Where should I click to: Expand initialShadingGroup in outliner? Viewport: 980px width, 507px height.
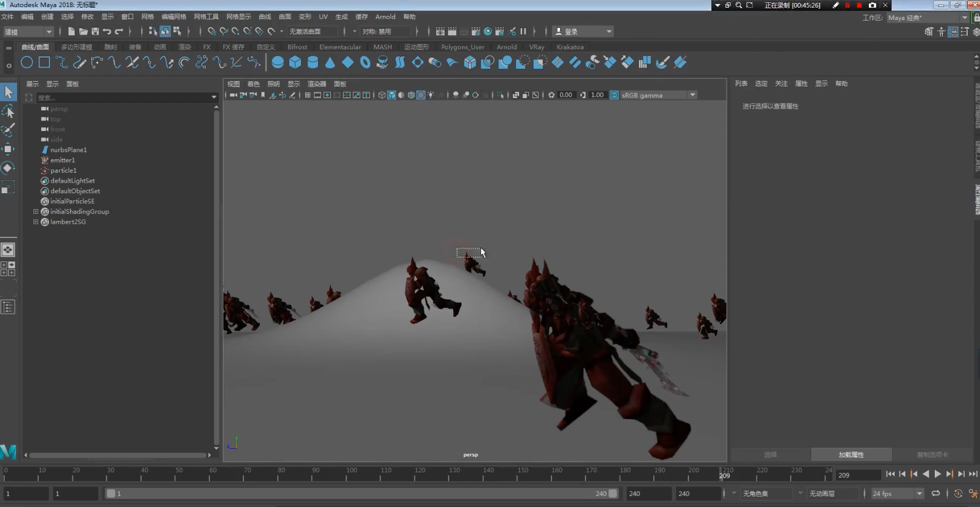point(36,211)
